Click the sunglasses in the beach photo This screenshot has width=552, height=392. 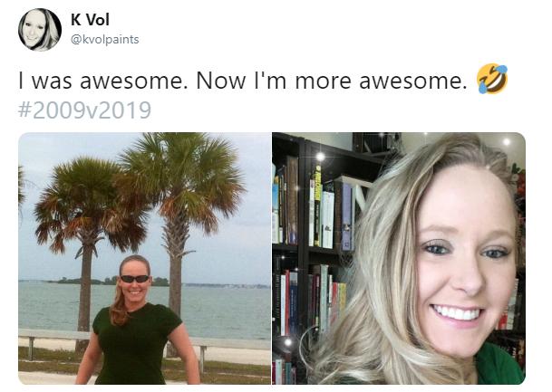coord(135,279)
